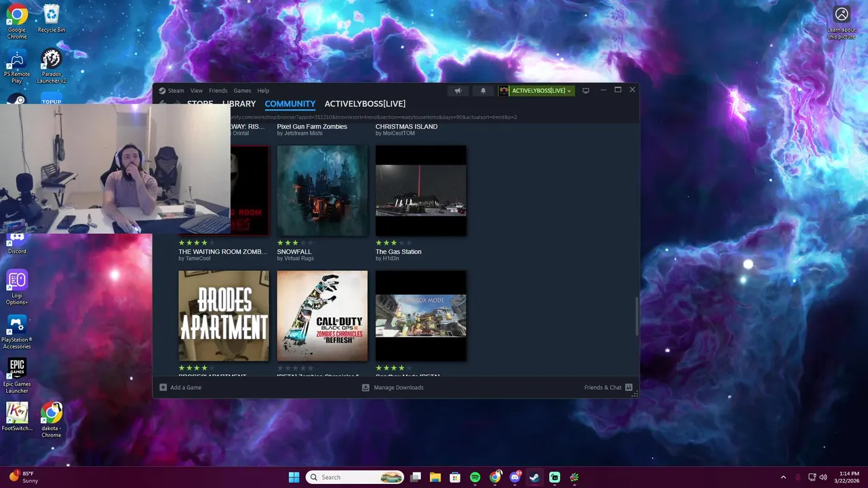Open FootSwitch desktop icon

pyautogui.click(x=17, y=417)
